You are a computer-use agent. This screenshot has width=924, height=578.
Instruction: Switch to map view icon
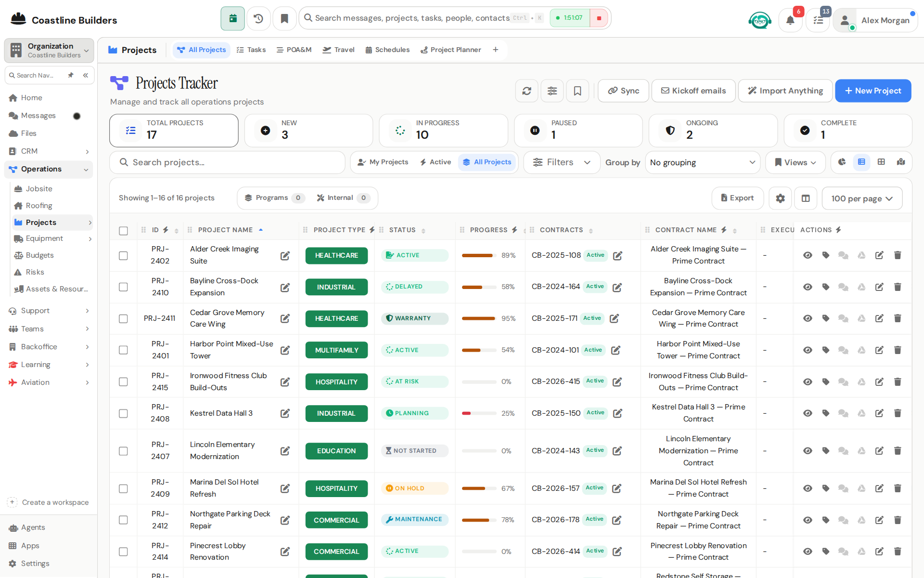[x=901, y=162]
